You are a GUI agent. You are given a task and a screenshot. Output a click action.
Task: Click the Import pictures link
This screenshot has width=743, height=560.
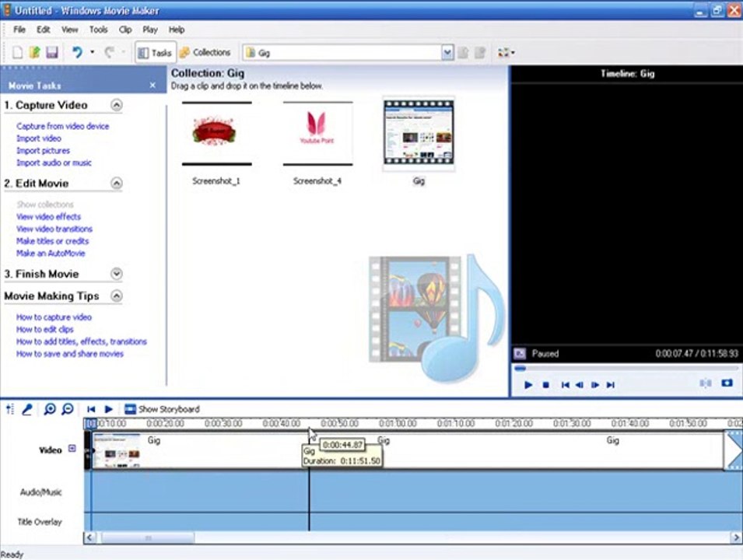43,151
